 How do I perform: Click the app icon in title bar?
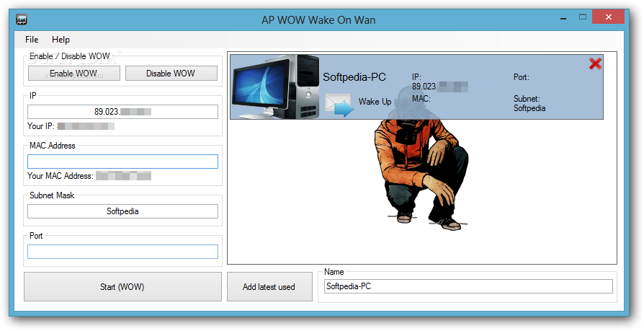pyautogui.click(x=22, y=19)
